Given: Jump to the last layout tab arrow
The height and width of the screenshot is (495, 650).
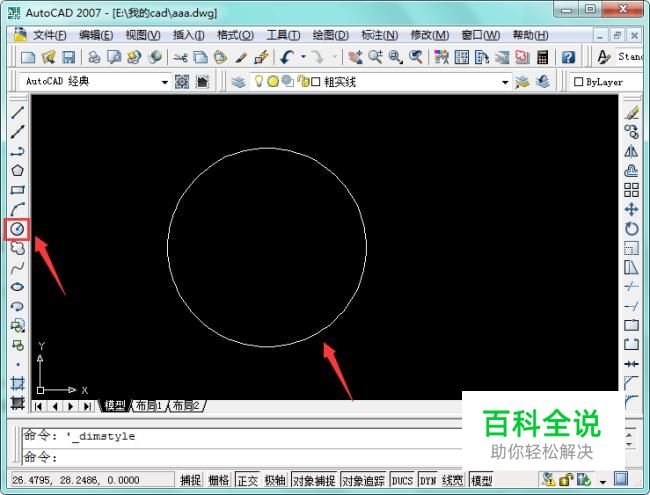Looking at the screenshot, I should [87, 406].
